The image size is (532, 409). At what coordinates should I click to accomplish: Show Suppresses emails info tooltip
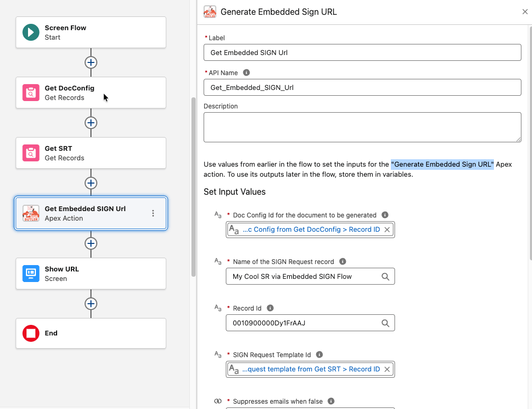coord(331,401)
